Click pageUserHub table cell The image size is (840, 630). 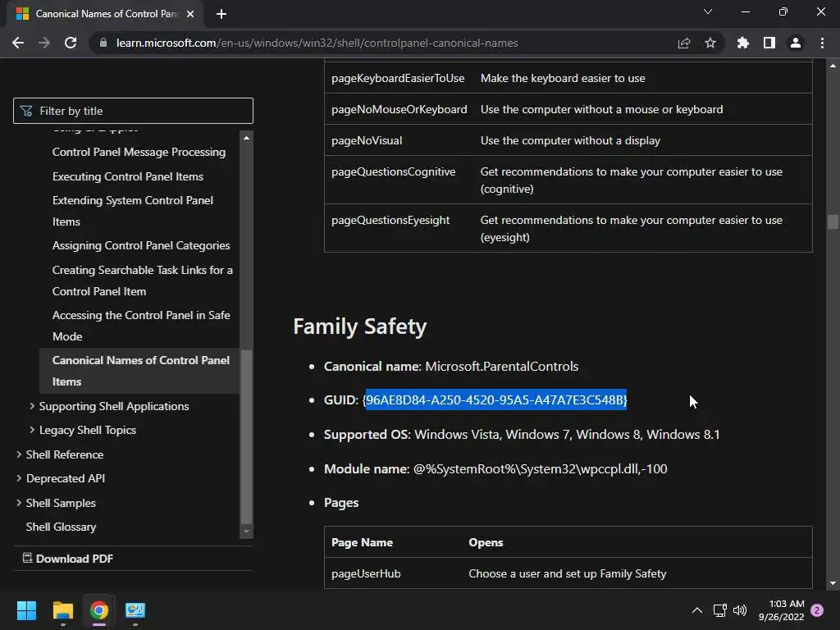tap(366, 573)
